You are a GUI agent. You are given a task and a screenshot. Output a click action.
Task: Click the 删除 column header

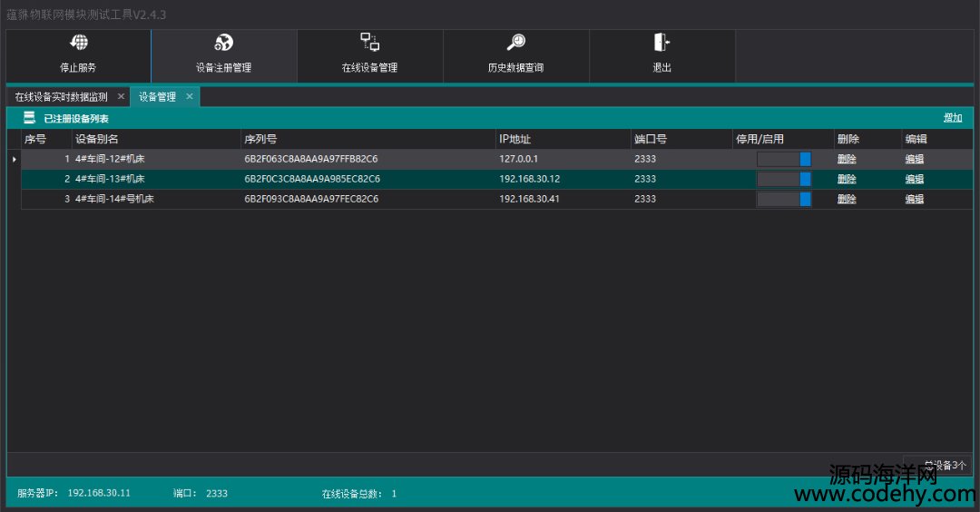pyautogui.click(x=867, y=139)
